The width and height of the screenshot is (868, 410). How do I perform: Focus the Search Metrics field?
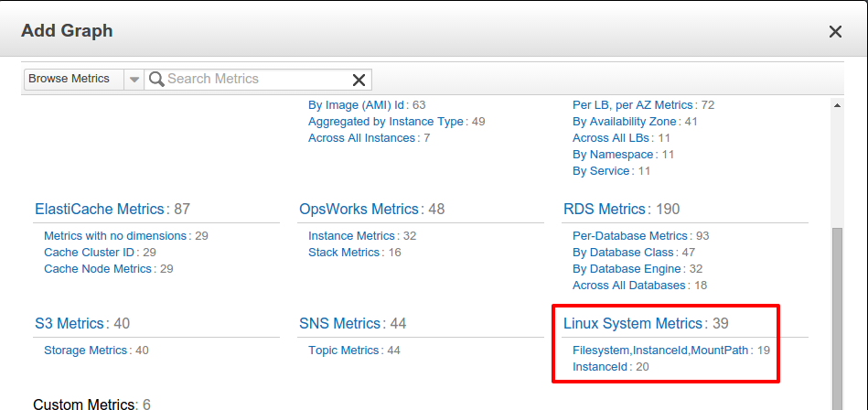click(258, 80)
